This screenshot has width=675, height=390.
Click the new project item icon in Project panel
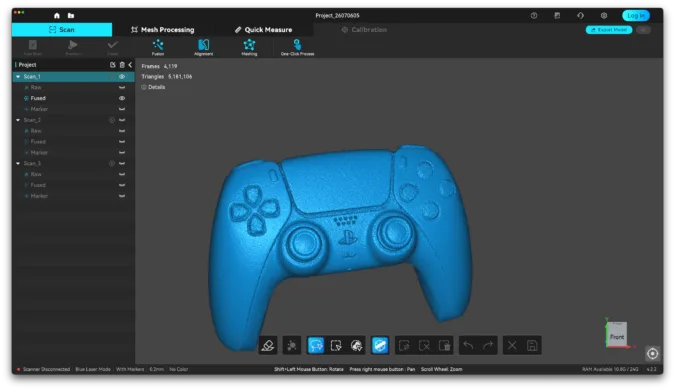pos(113,65)
